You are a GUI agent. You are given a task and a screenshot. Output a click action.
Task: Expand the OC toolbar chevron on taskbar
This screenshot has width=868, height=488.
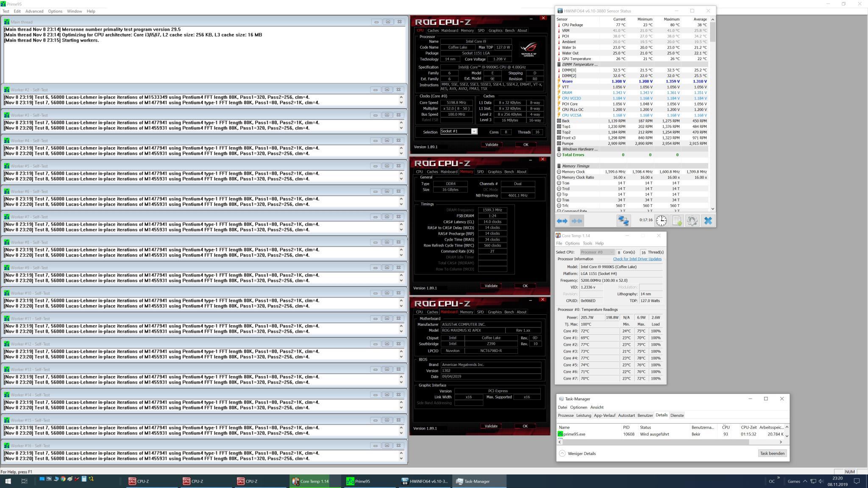coord(778,478)
